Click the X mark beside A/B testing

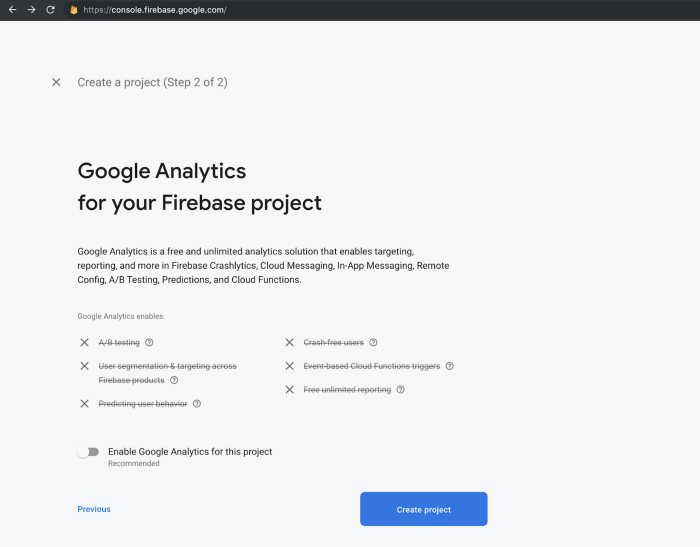point(85,342)
